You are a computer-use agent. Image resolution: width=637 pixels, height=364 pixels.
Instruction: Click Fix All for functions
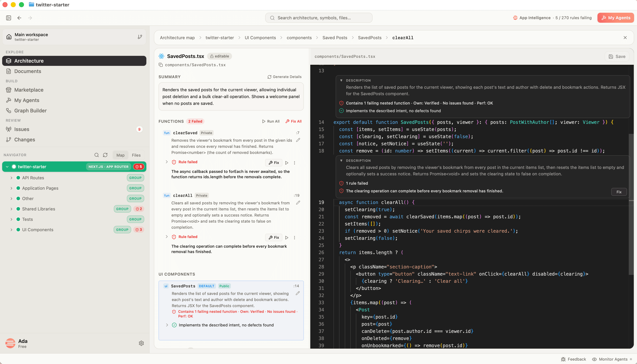point(294,121)
